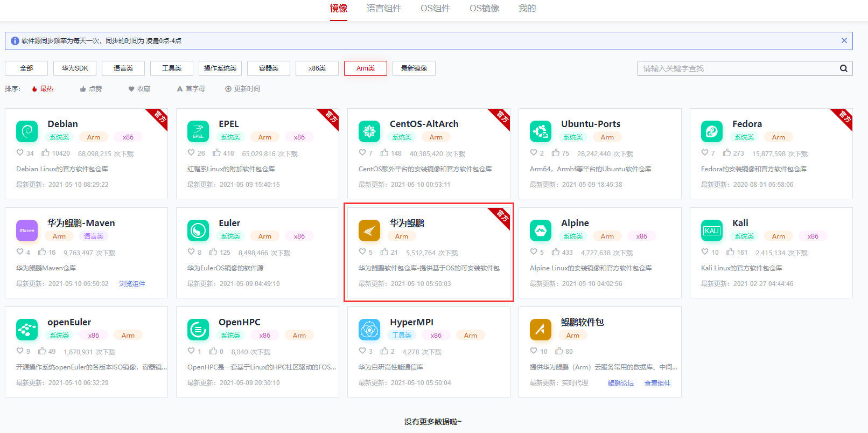868x433 pixels.
Task: Open the Debian title
Action: (x=62, y=124)
